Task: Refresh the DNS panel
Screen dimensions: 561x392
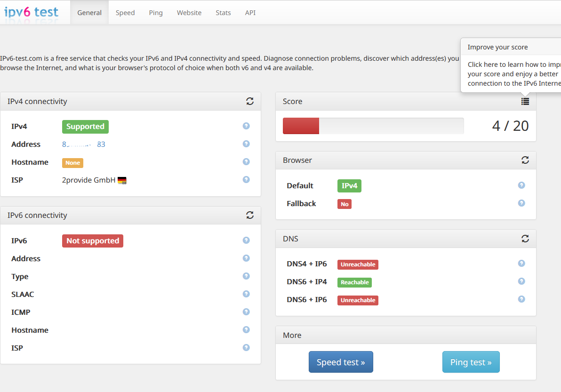Action: pos(525,239)
